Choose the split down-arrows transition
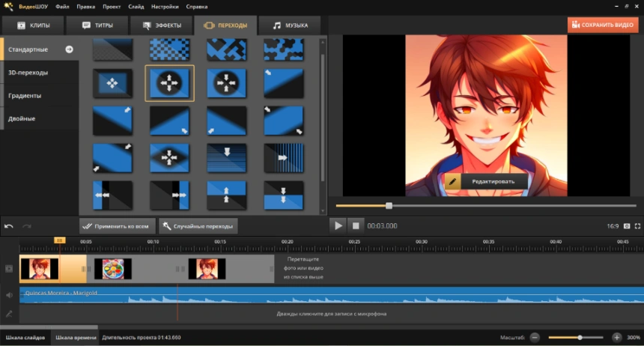 coord(283,195)
